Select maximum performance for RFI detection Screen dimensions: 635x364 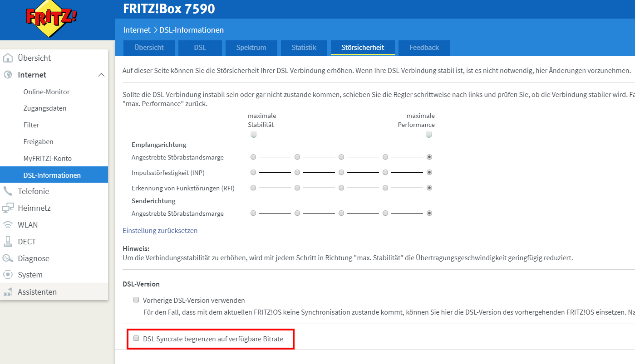tap(429, 188)
